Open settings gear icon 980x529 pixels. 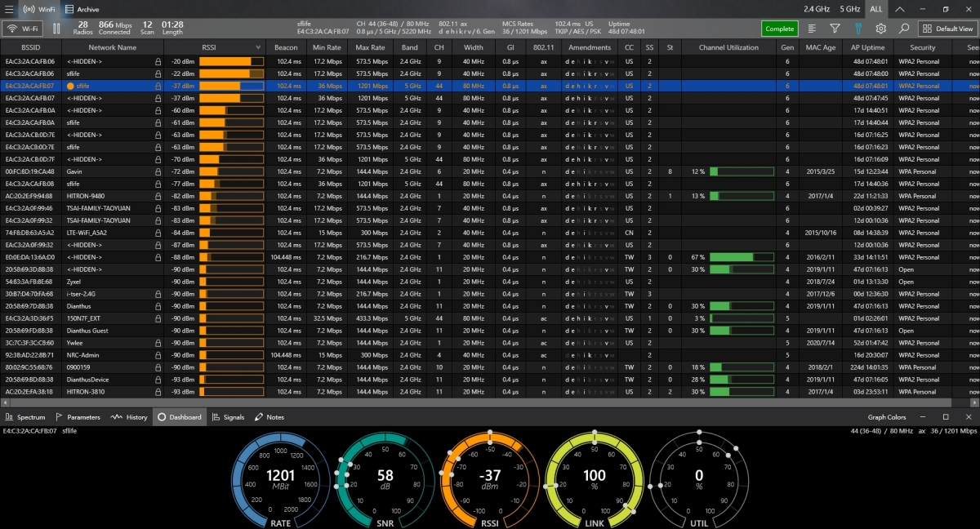tap(880, 29)
